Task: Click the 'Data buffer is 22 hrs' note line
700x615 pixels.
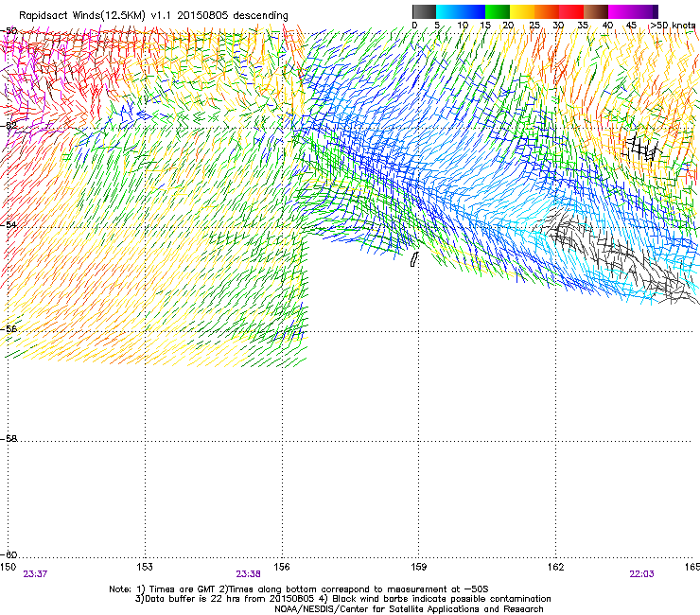Action: click(342, 599)
